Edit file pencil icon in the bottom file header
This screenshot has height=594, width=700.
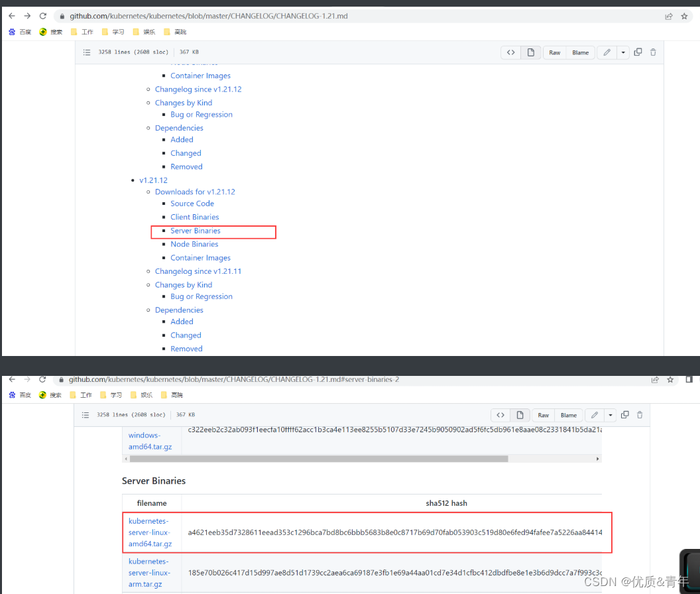(x=594, y=415)
